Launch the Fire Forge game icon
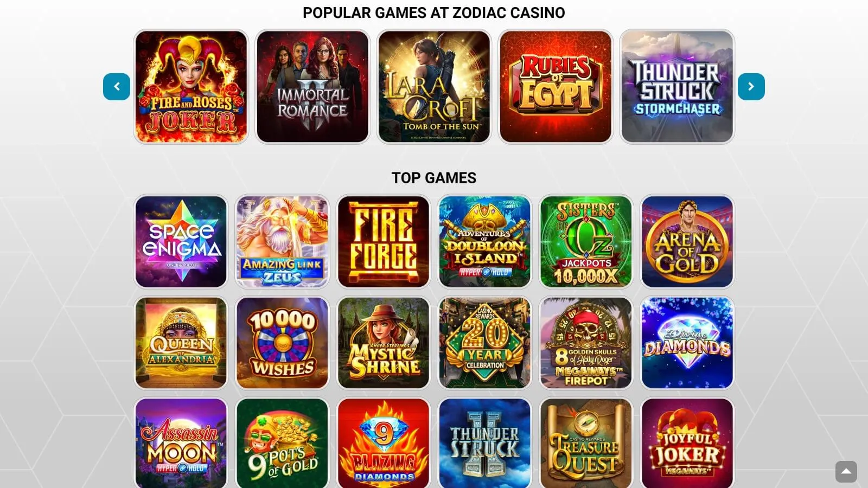868x488 pixels. (x=384, y=242)
